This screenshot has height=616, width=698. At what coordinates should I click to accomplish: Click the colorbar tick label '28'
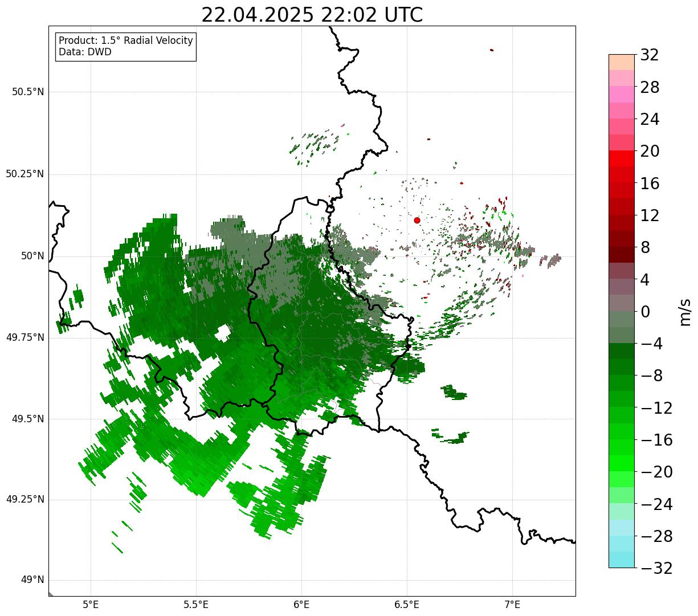[650, 87]
